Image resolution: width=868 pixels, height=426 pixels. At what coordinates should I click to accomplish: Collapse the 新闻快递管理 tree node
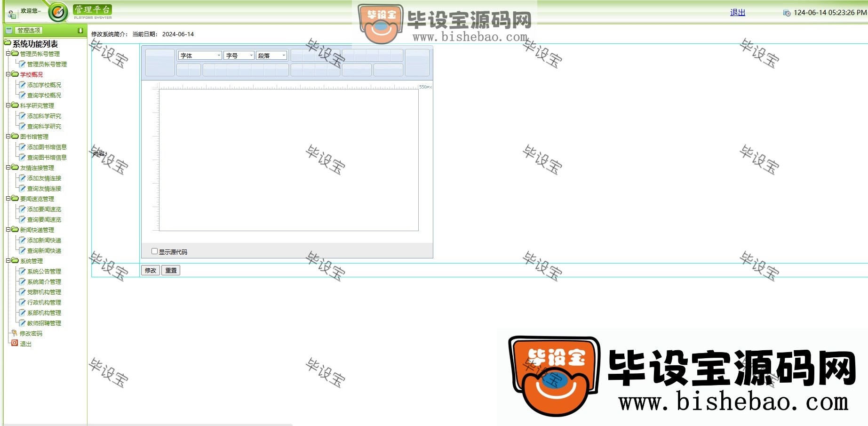(x=8, y=229)
